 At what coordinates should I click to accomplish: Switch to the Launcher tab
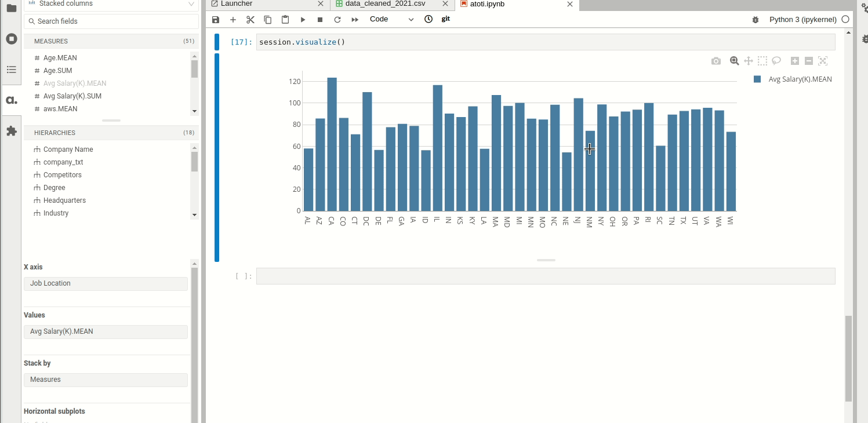pyautogui.click(x=237, y=4)
